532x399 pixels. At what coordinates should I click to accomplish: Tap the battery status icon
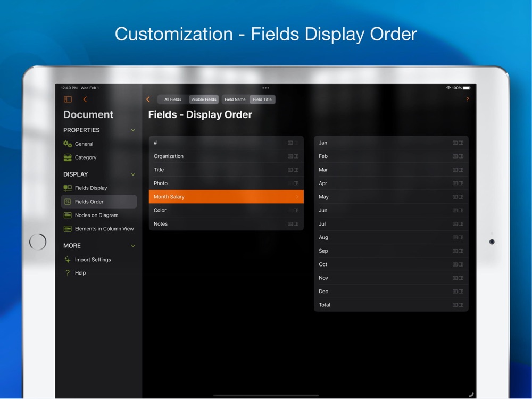pyautogui.click(x=467, y=88)
